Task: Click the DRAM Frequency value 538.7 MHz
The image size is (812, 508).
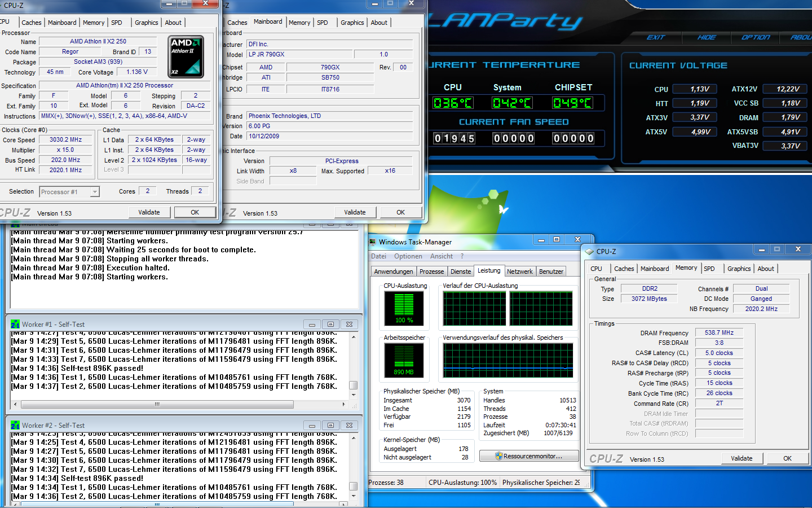Action: click(x=719, y=332)
